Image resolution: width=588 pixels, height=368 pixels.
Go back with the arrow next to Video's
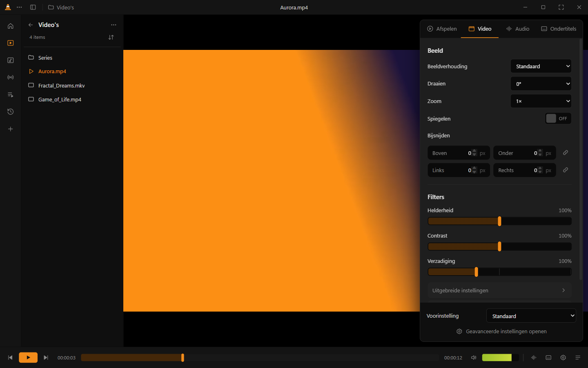[x=31, y=25]
